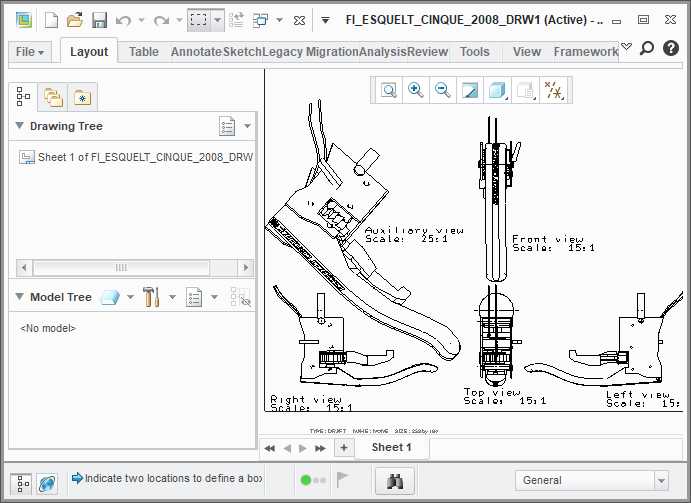The height and width of the screenshot is (503, 691).
Task: Click the New file icon
Action: click(x=51, y=20)
